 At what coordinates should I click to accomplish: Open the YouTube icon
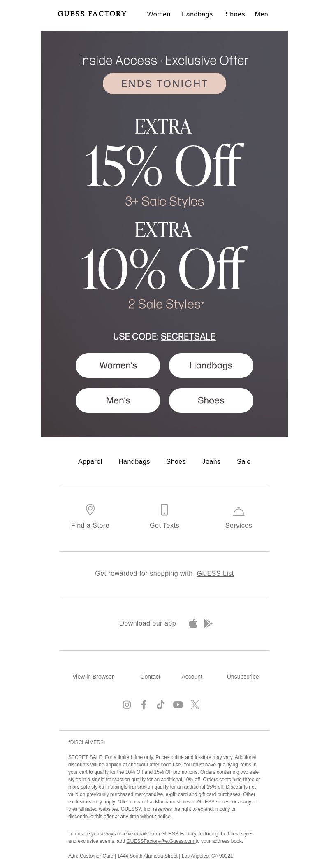[178, 705]
